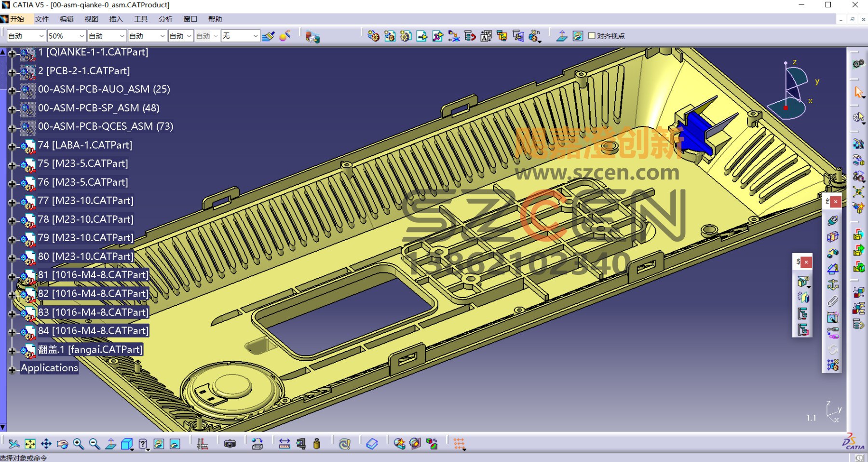This screenshot has width=868, height=462.
Task: Click the paperclip icon in floating toolbar
Action: (833, 301)
